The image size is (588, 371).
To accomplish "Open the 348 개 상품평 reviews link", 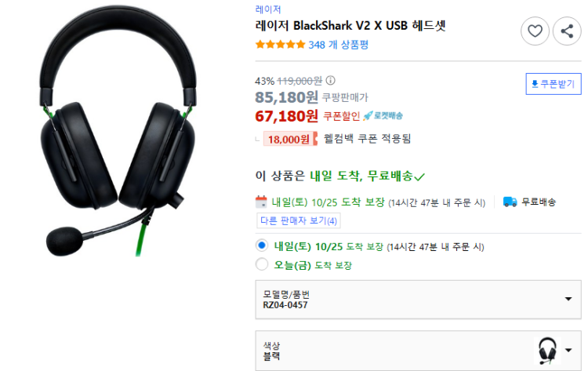I will pos(338,45).
